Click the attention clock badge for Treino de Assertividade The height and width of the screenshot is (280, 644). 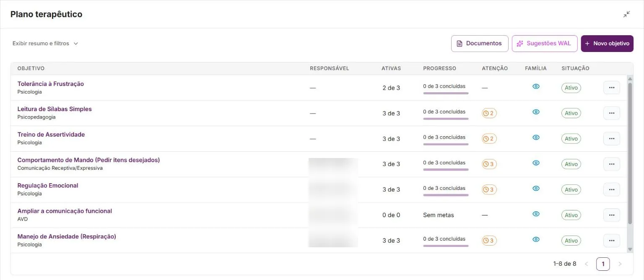(489, 139)
